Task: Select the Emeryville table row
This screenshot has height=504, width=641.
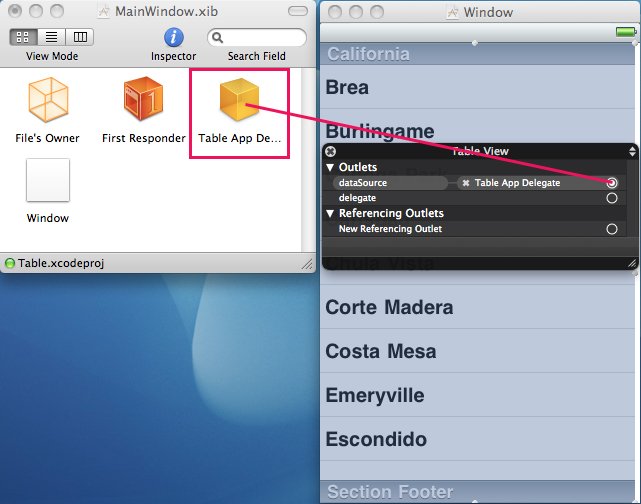Action: click(x=477, y=395)
